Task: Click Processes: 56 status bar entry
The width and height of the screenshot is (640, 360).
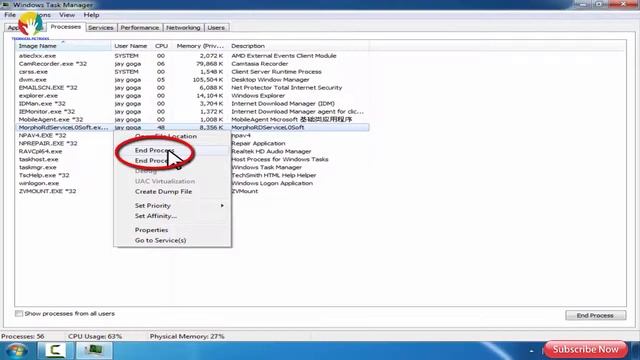Action: [23, 336]
